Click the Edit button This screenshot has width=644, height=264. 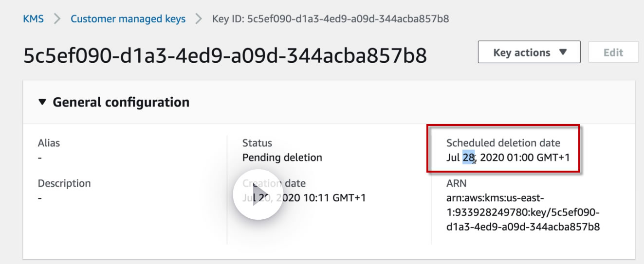[x=613, y=53]
